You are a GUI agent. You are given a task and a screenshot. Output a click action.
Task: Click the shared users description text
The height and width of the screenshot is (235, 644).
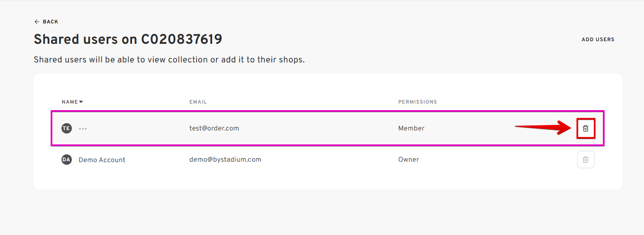click(x=169, y=60)
